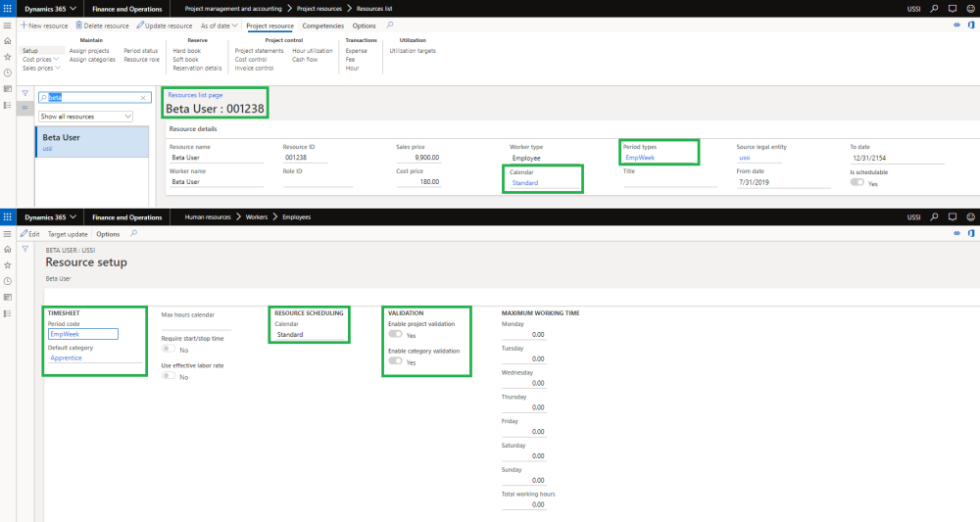Expand Sales prices menu
This screenshot has height=522, width=980.
(41, 68)
